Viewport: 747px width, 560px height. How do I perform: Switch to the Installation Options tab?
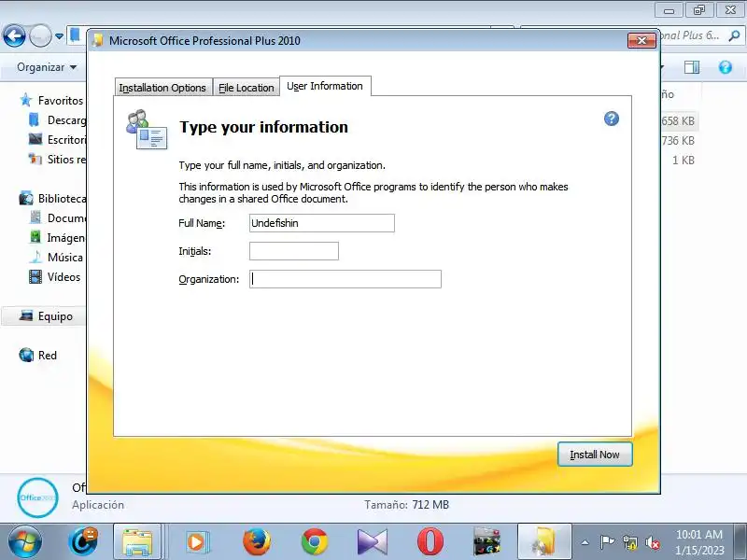pyautogui.click(x=162, y=88)
